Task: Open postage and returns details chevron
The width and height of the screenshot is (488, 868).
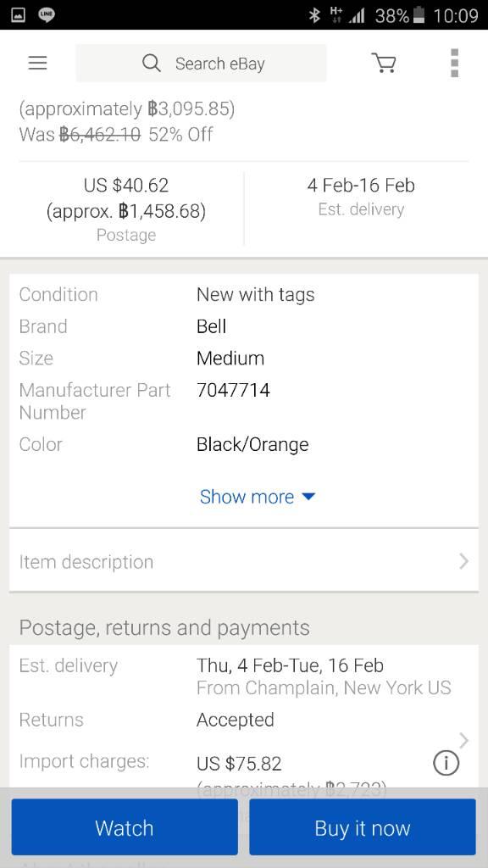Action: click(463, 740)
